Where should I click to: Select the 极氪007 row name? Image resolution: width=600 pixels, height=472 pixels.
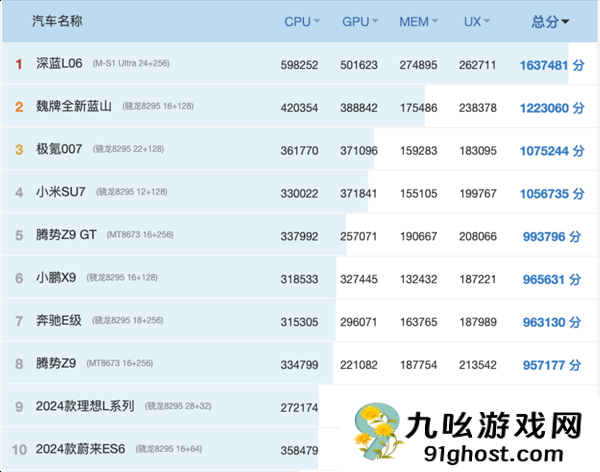click(x=58, y=150)
